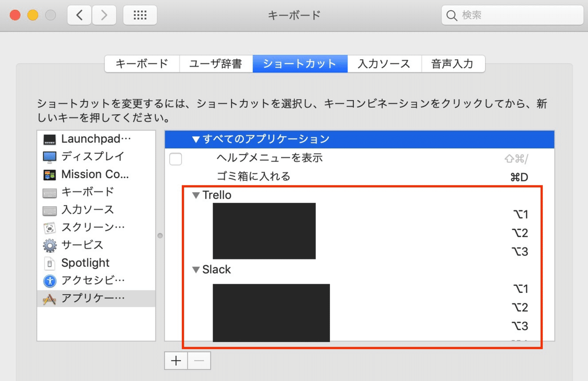Viewport: 588px width, 381px height.
Task: Toggle the ヘルプメニューを表示 checkbox
Action: [175, 159]
